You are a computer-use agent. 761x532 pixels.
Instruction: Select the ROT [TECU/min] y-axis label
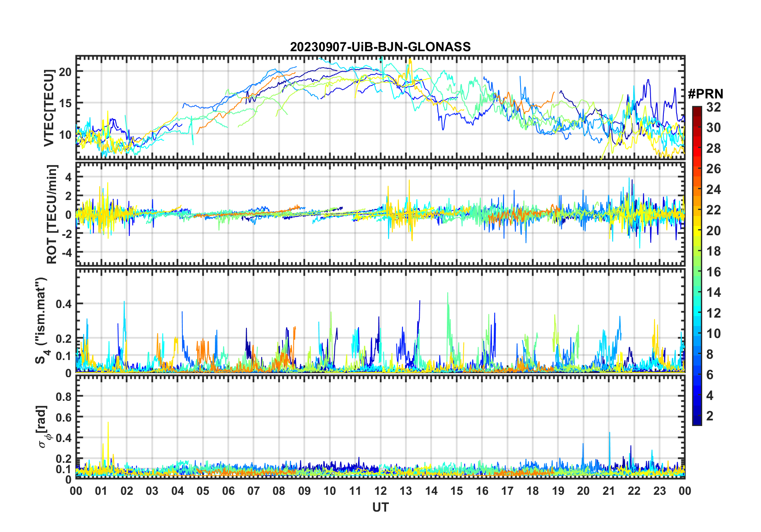point(52,214)
